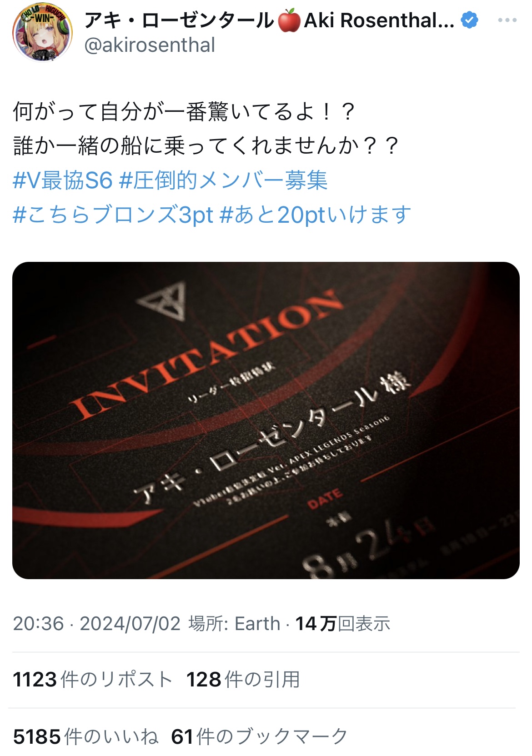This screenshot has height=756, width=532.
Task: Show the 5185件のいいね likes list
Action: (x=85, y=736)
